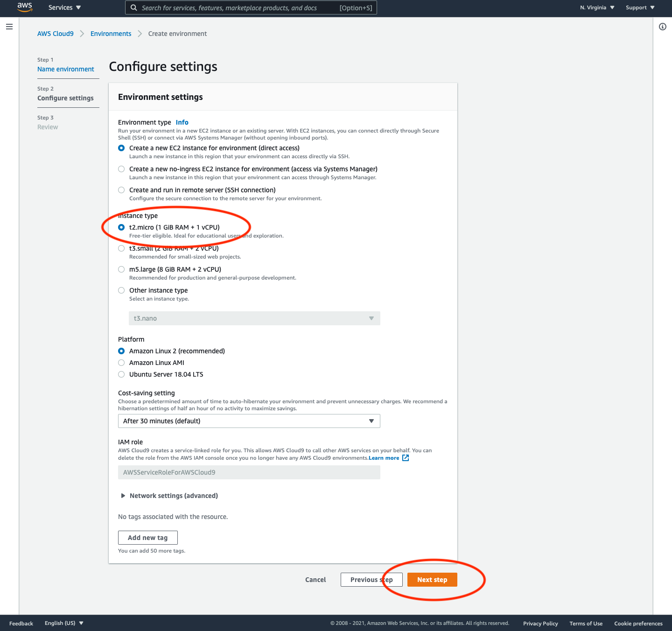Screen dimensions: 672x631
Task: Click the Info link next to Environment type
Action: 182,122
